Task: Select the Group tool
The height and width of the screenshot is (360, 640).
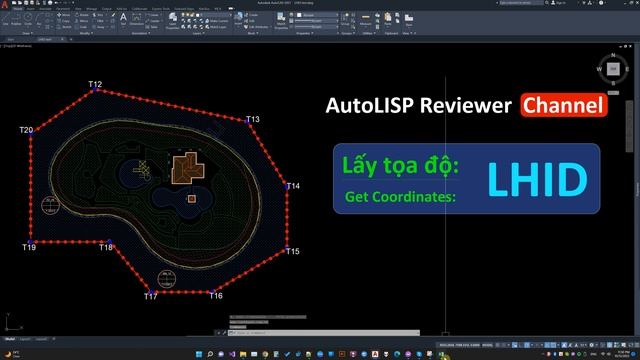Action: pyautogui.click(x=345, y=19)
